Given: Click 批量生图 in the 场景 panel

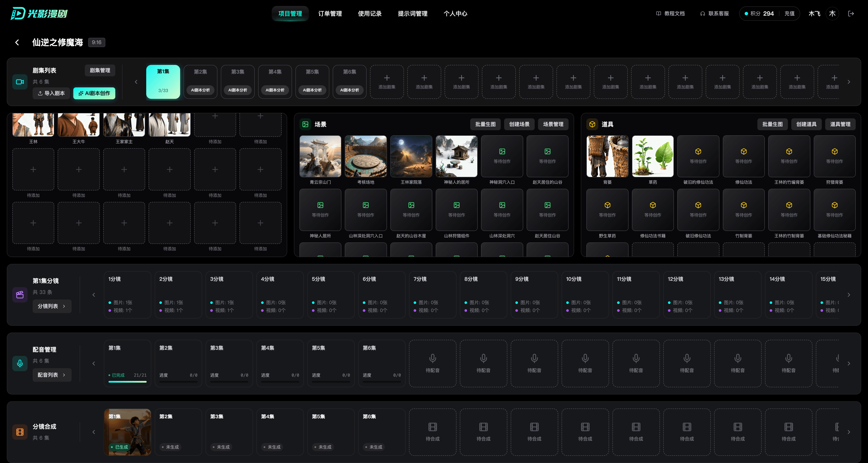Looking at the screenshot, I should click(485, 124).
